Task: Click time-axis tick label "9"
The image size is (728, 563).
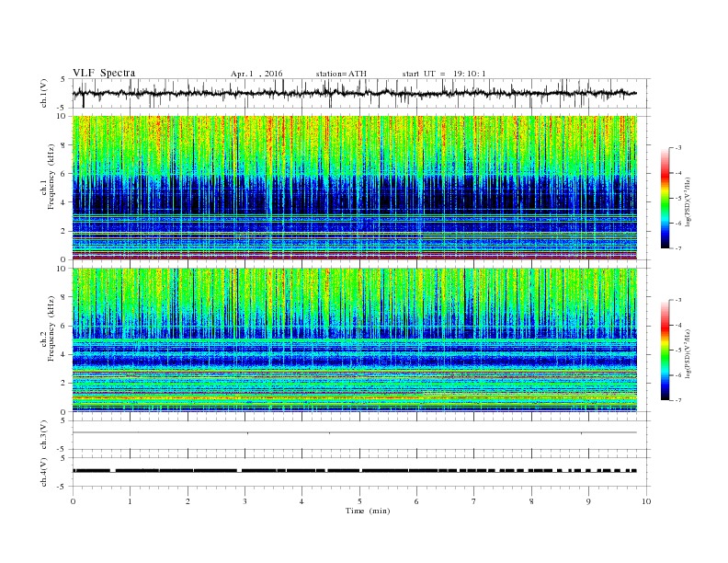Action: pos(588,501)
